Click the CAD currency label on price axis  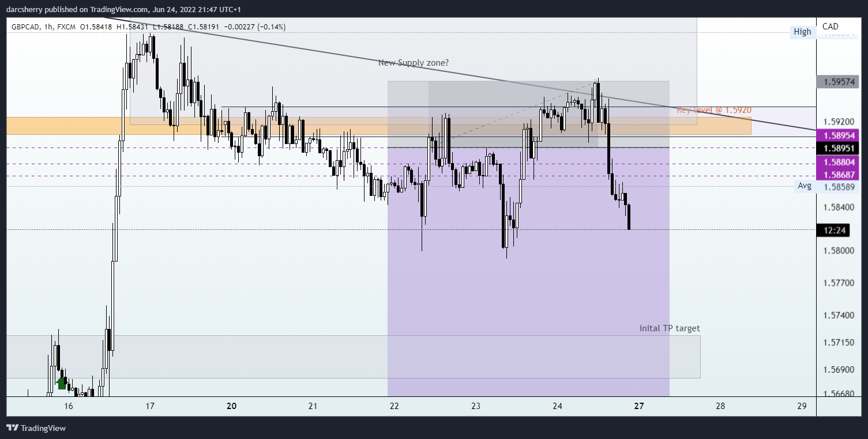[x=831, y=27]
